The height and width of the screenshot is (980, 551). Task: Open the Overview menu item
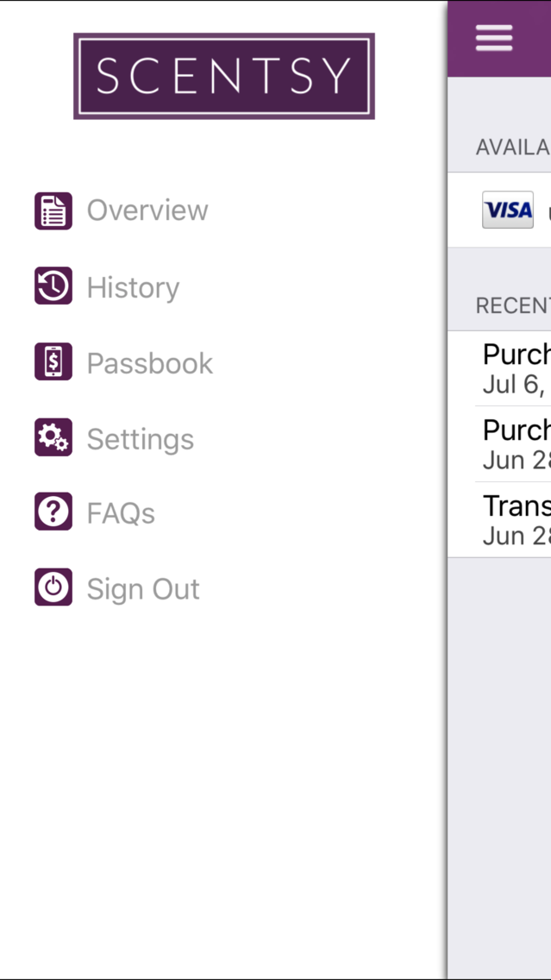click(x=147, y=210)
